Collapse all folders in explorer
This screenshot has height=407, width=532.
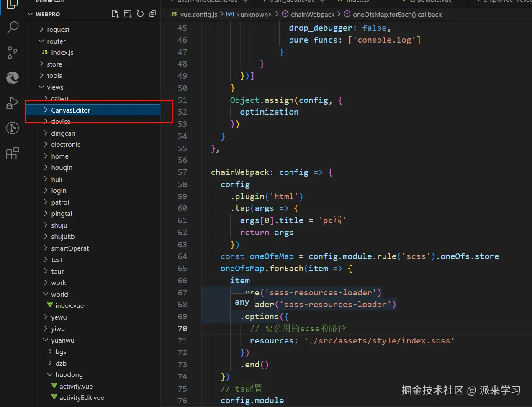pos(153,14)
